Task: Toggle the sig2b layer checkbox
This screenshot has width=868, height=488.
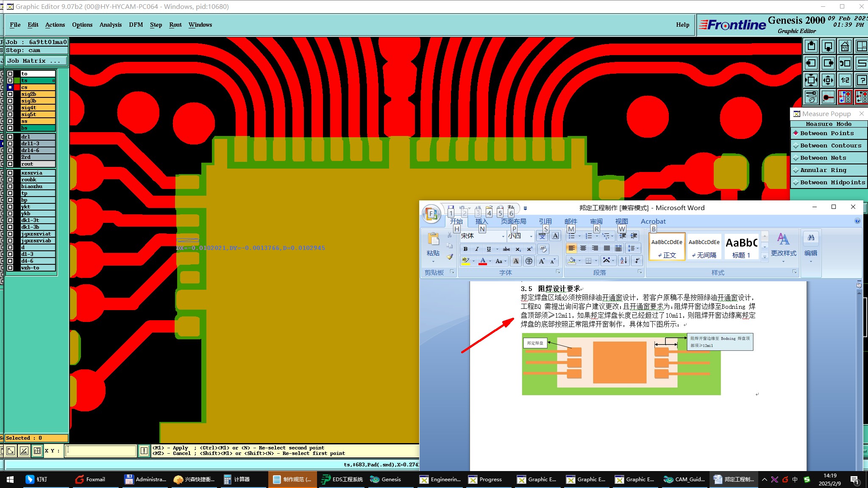Action: point(10,94)
